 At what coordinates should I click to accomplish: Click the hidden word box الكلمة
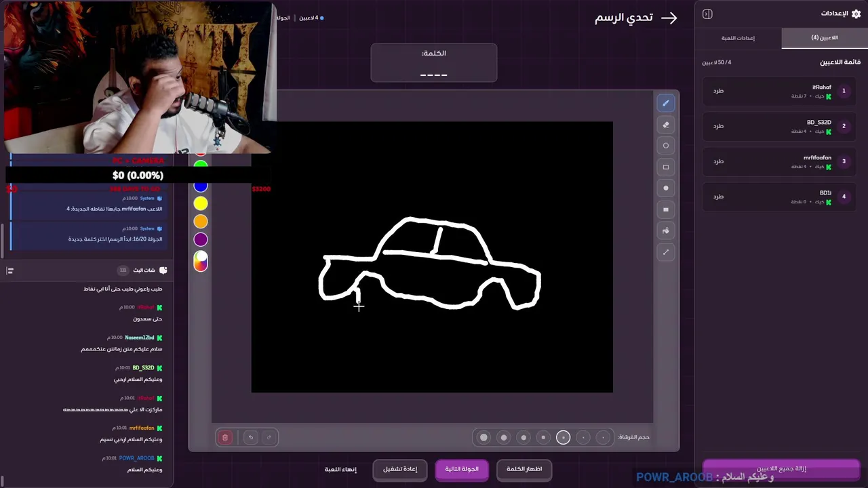point(434,63)
